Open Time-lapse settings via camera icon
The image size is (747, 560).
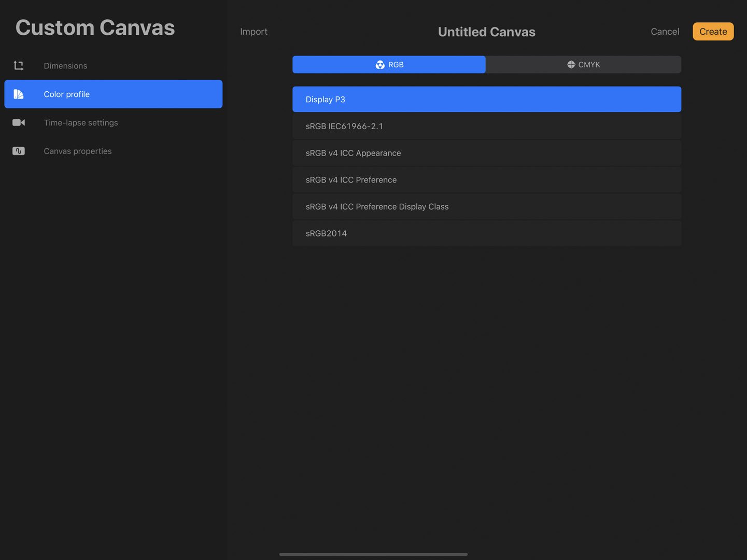tap(19, 122)
